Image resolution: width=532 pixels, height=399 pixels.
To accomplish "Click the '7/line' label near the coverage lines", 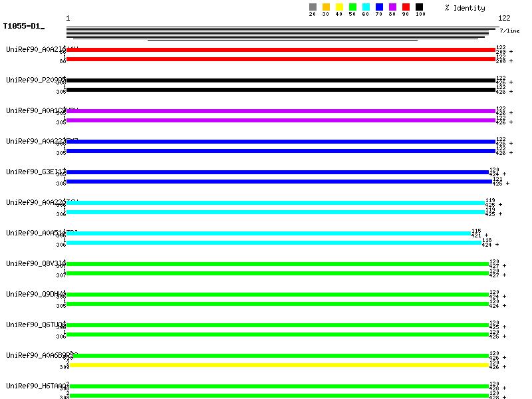I will (x=509, y=31).
